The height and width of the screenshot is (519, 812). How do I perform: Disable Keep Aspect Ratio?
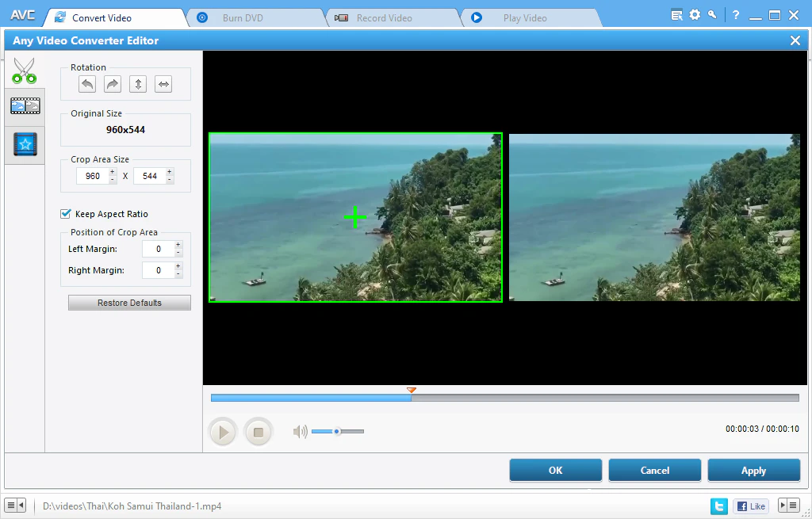click(x=66, y=214)
